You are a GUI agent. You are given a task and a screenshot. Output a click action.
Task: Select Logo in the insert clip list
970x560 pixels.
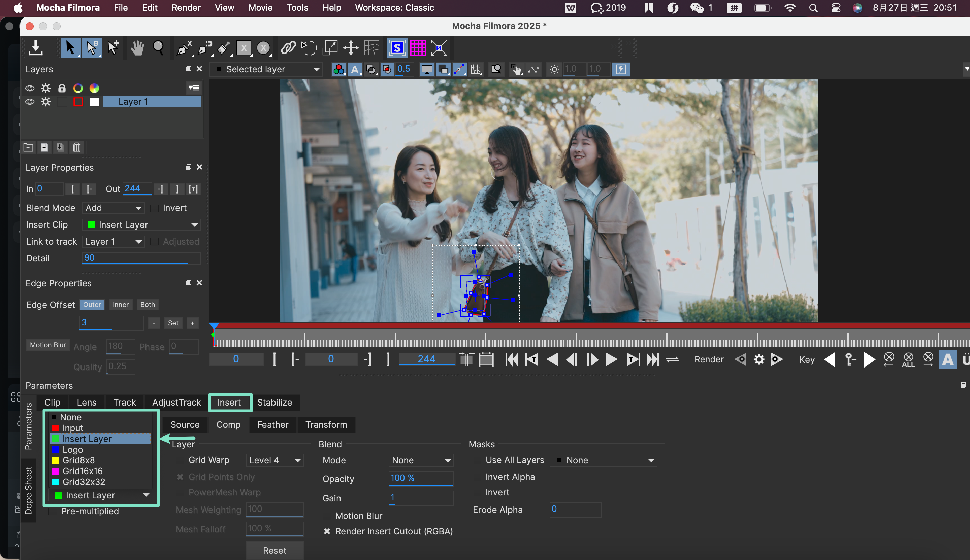[x=100, y=449]
